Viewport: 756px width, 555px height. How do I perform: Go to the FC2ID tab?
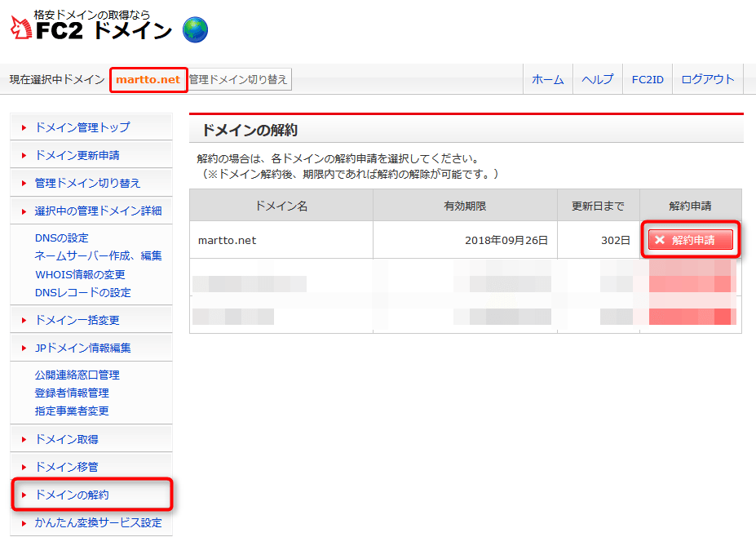click(x=647, y=80)
